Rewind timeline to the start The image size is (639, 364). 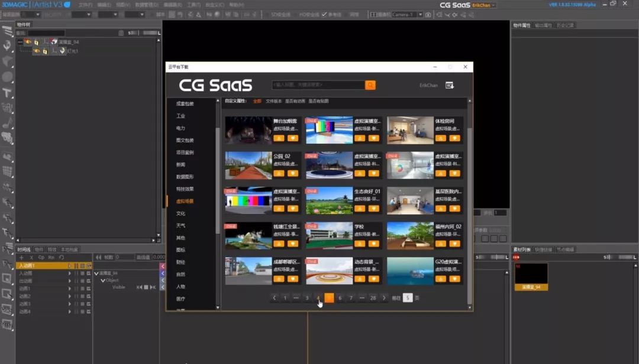point(99,257)
